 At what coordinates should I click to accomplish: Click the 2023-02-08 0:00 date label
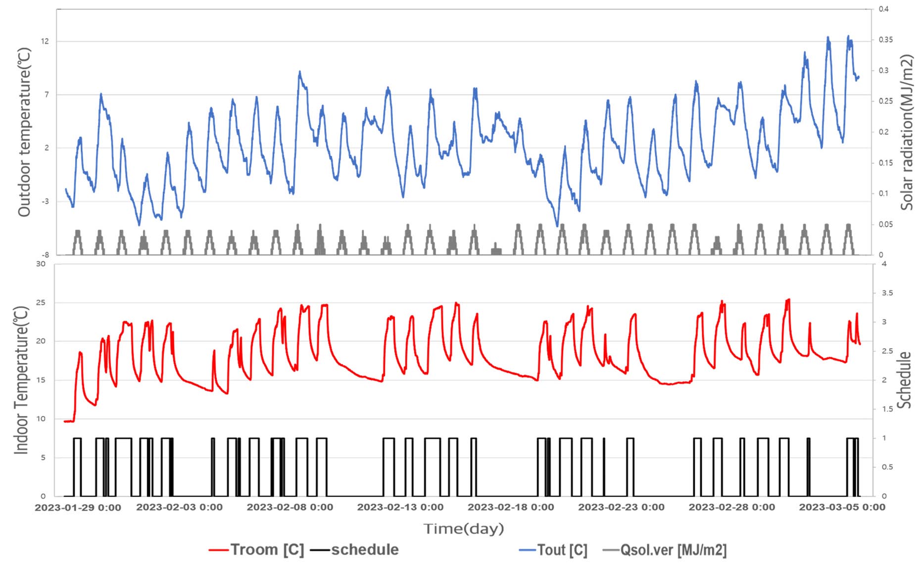click(290, 507)
